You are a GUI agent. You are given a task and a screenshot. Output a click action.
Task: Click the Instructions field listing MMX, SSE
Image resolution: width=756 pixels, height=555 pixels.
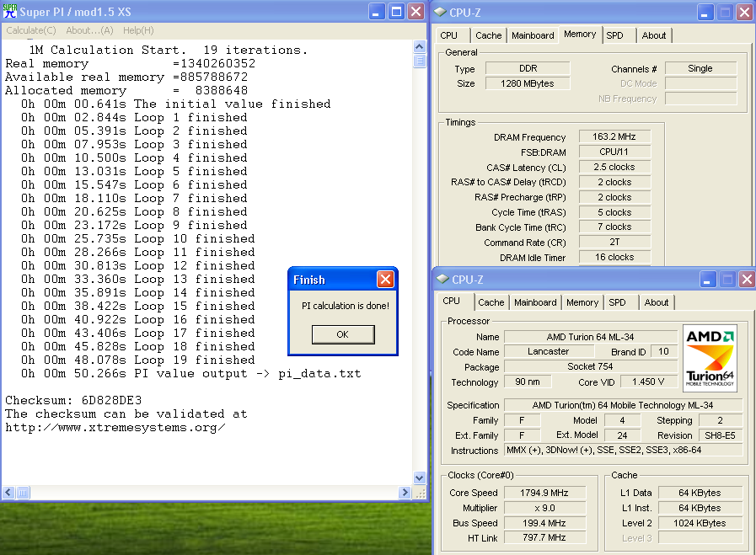pyautogui.click(x=624, y=450)
